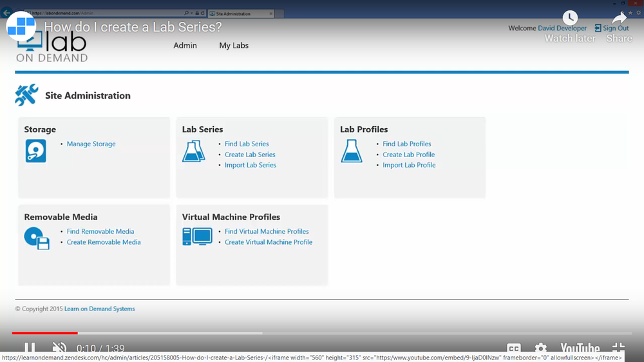Click the Lab Profiles flask icon
Viewport: 644px width, 362px height.
click(x=352, y=151)
